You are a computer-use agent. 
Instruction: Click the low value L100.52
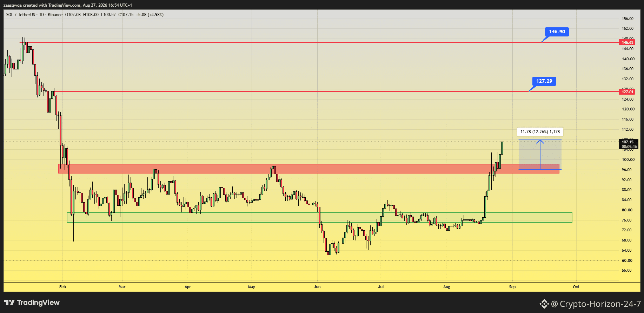108,15
